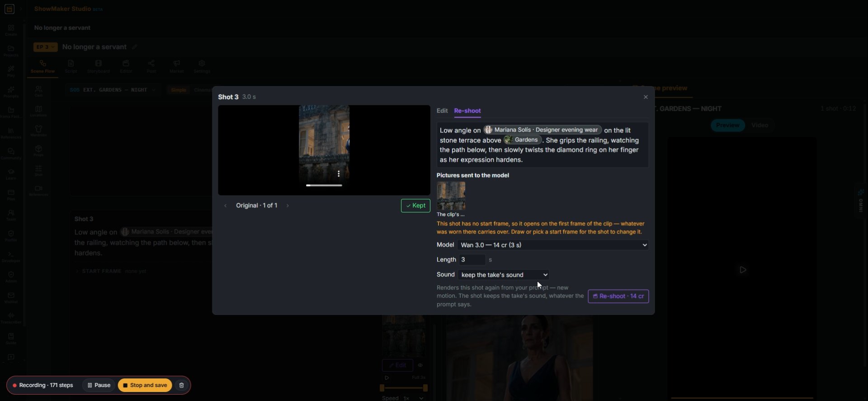Open the Props panel icon
Viewport: 868px width, 401px height.
pos(38,151)
